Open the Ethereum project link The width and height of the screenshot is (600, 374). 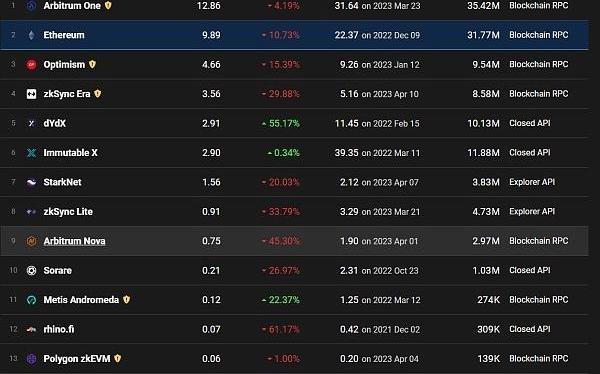(x=64, y=35)
